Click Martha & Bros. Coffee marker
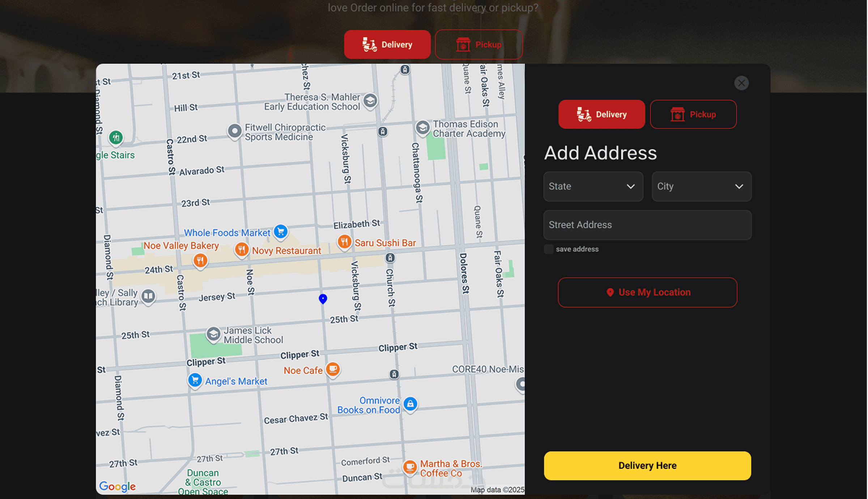This screenshot has width=868, height=499. (410, 467)
